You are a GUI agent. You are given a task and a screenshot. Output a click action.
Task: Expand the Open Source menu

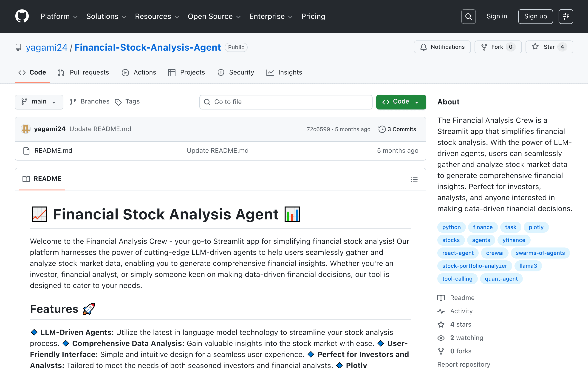click(x=214, y=16)
